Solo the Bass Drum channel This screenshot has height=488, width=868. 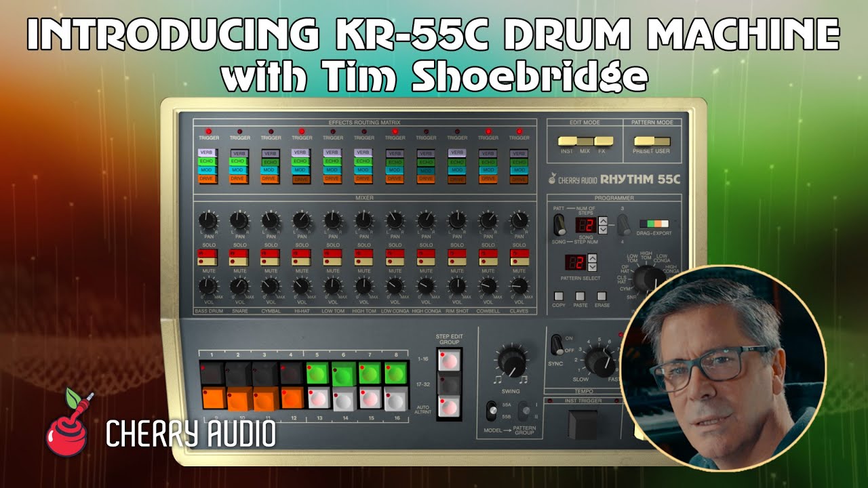(x=207, y=253)
